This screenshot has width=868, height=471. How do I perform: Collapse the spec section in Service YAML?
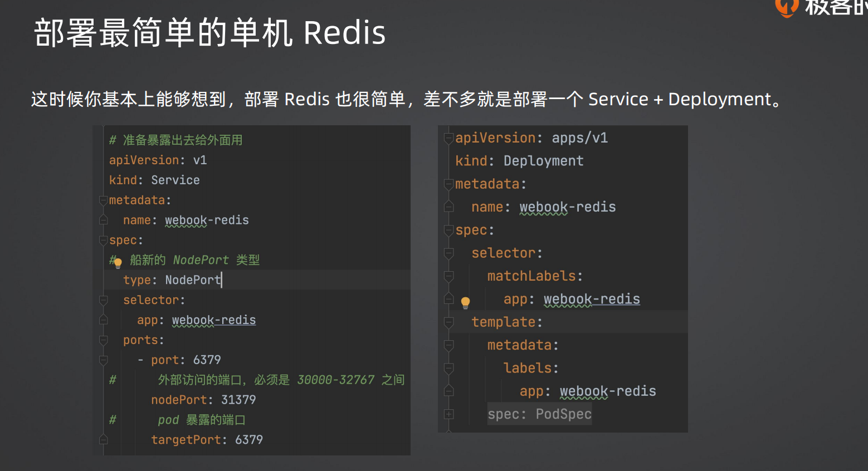click(103, 241)
